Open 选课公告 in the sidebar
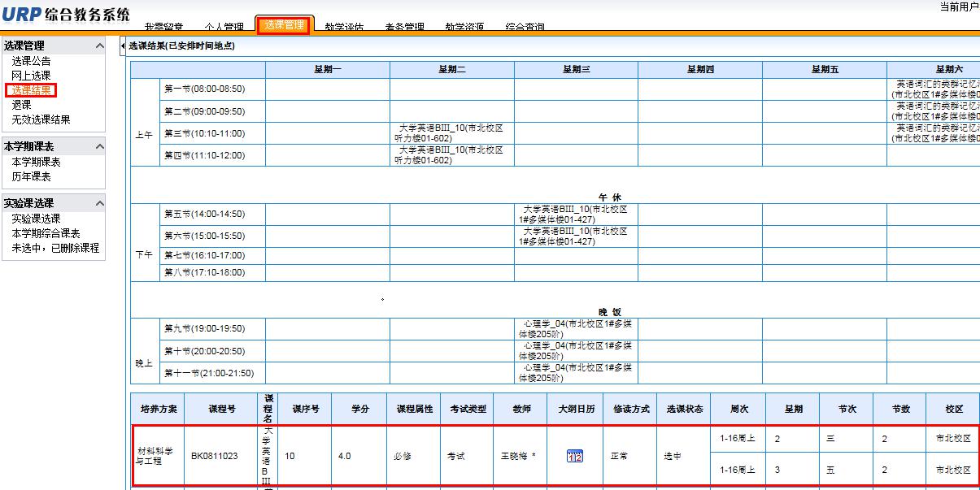Screen dimensions: 980x490 [31, 61]
